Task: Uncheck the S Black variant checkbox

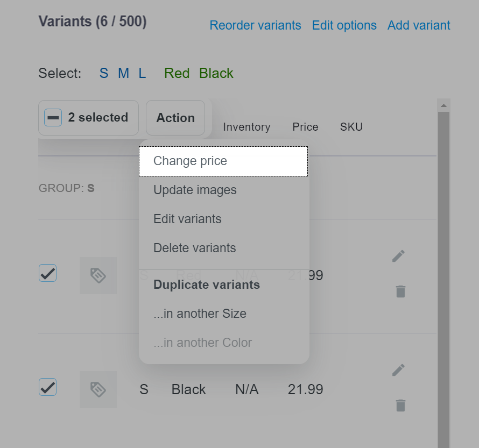Action: pos(48,387)
